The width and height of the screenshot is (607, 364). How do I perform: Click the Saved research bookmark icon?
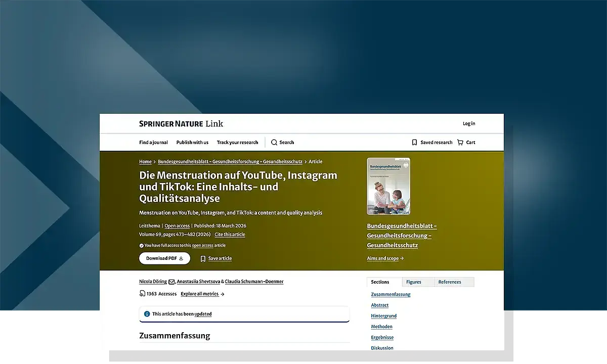[414, 143]
